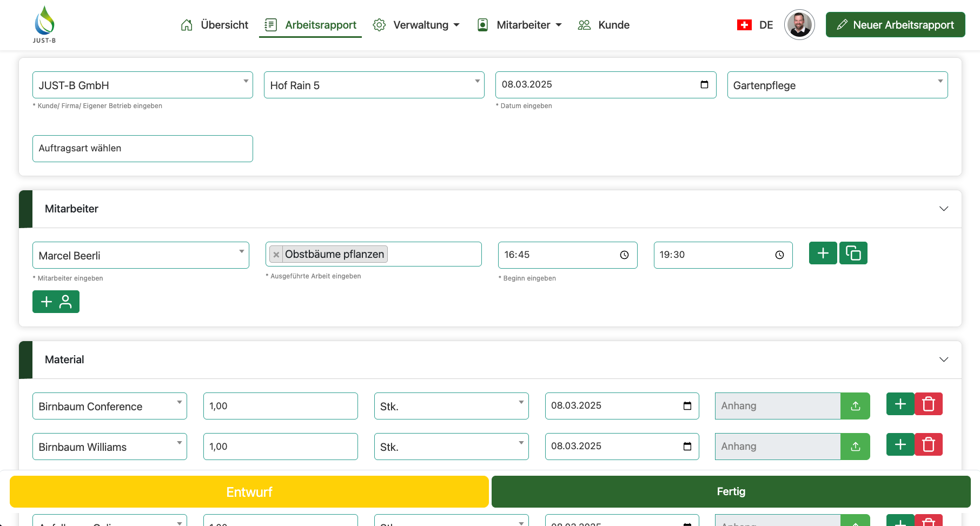Click the add employee person icon button
980x526 pixels.
(x=56, y=302)
